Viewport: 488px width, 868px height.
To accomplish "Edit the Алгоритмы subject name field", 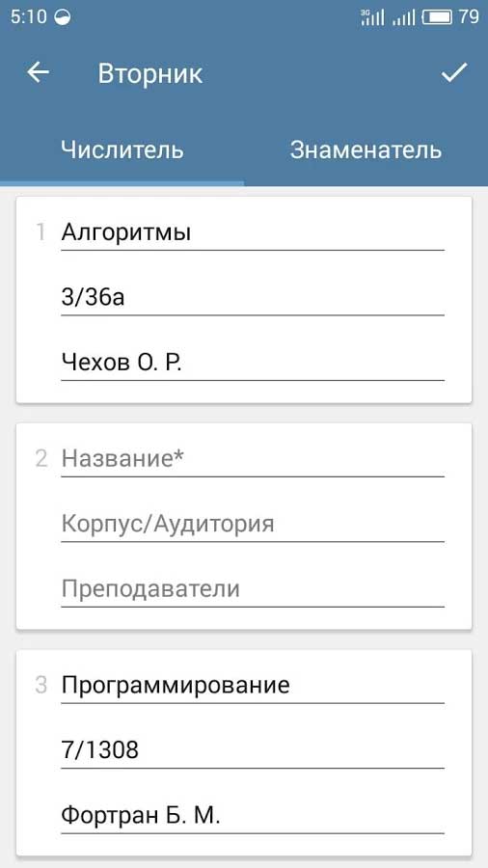I will (253, 233).
